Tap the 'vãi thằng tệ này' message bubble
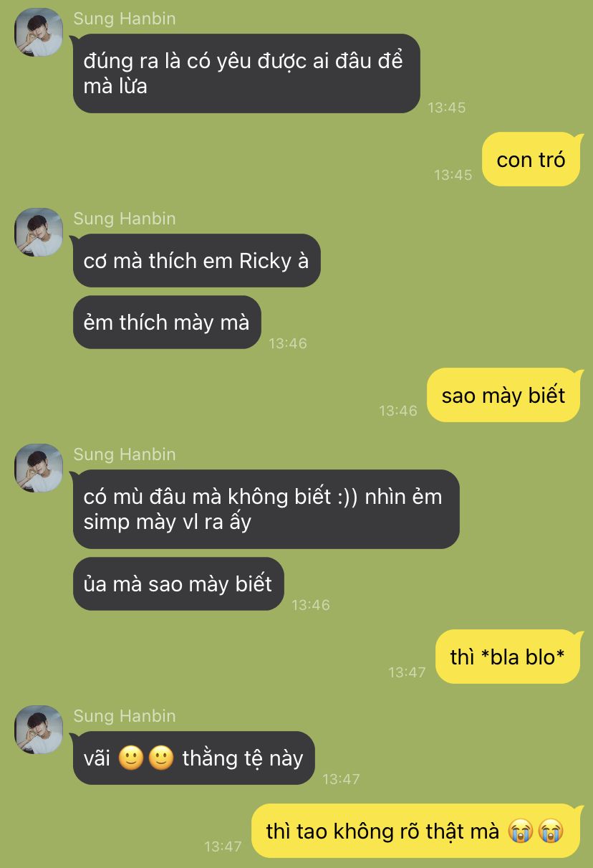 click(x=194, y=758)
